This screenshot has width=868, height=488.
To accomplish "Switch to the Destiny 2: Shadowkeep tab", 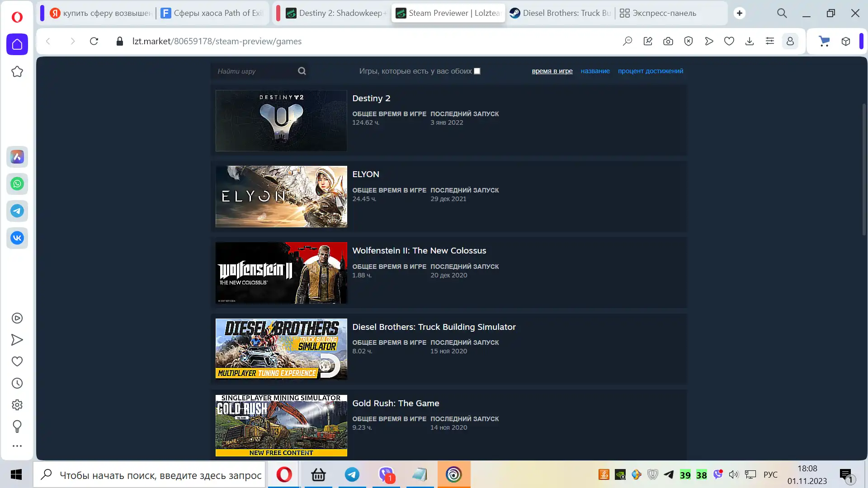I will [x=336, y=13].
